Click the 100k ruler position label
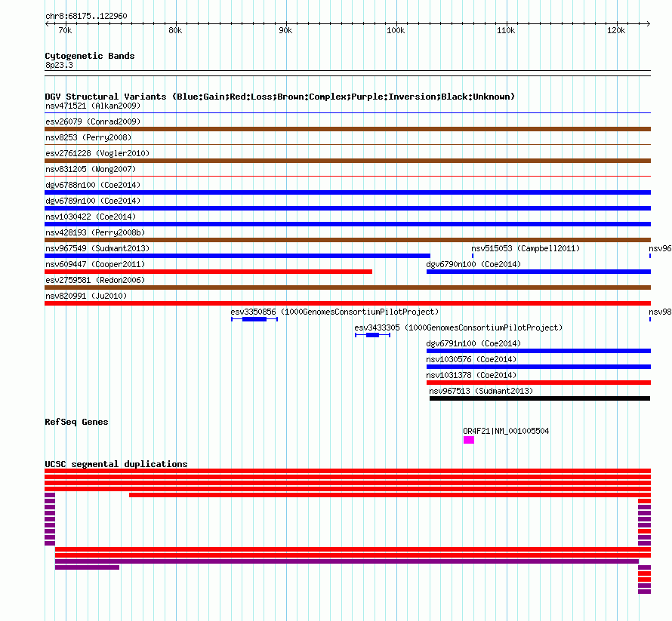The image size is (672, 621). pyautogui.click(x=396, y=30)
